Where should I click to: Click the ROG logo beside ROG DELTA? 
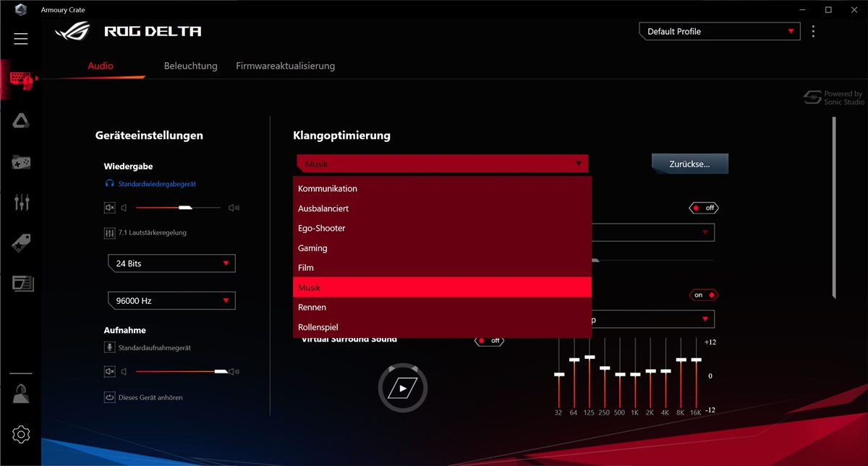(x=72, y=31)
